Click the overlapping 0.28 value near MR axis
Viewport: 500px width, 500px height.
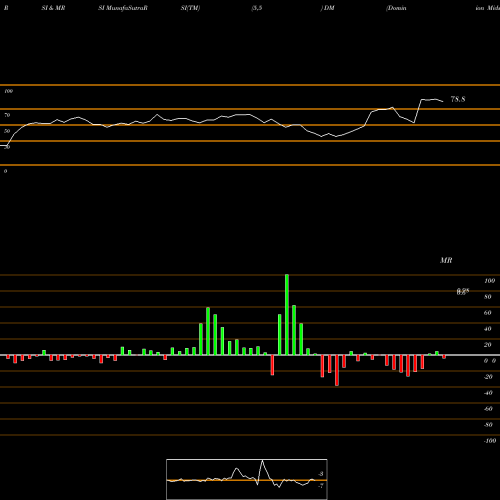click(x=463, y=292)
